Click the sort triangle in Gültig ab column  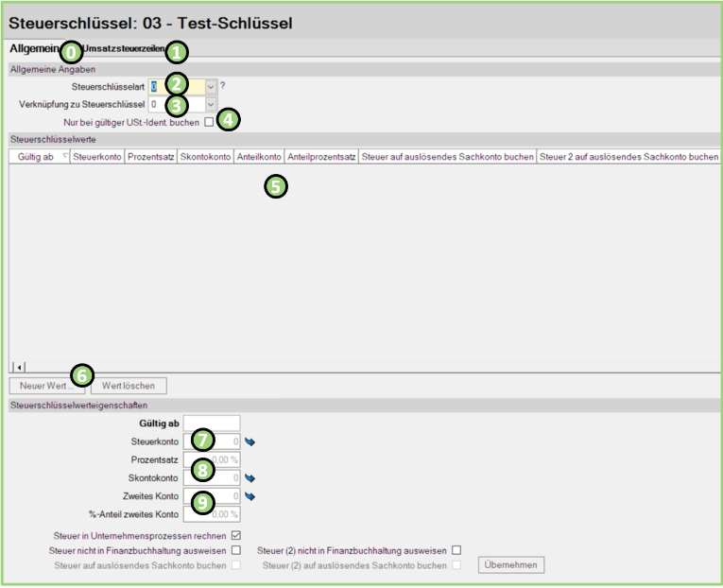click(x=64, y=156)
